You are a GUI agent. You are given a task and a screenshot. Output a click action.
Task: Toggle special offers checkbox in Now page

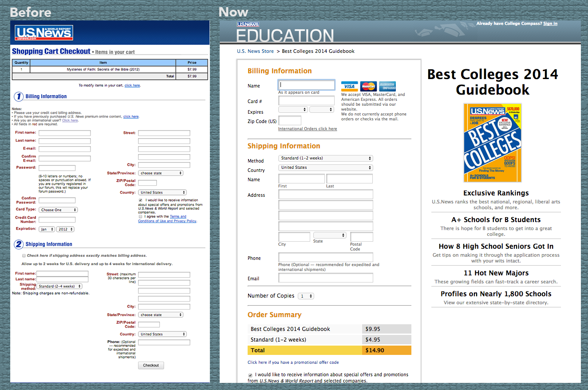point(250,375)
